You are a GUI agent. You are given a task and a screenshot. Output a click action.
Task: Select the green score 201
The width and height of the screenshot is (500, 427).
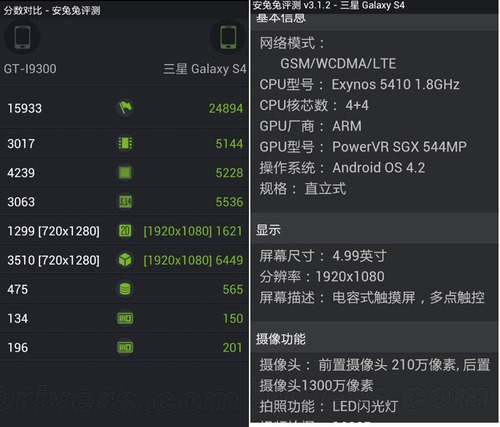tap(232, 348)
